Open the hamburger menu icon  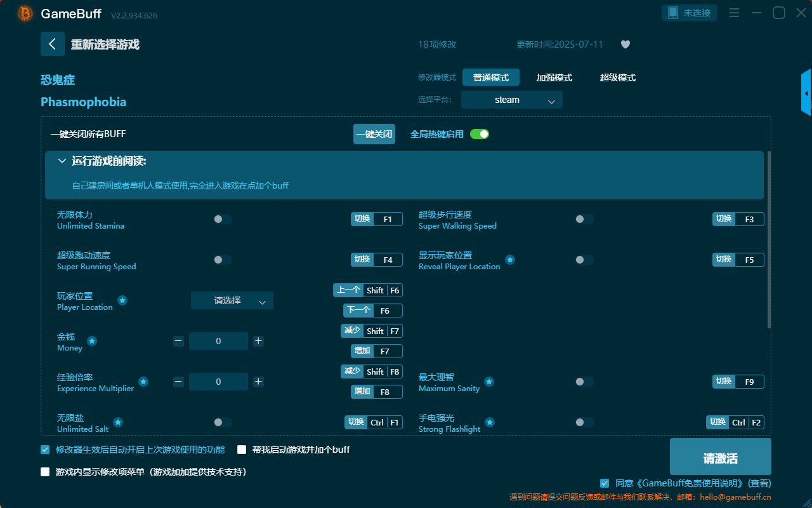[x=734, y=13]
